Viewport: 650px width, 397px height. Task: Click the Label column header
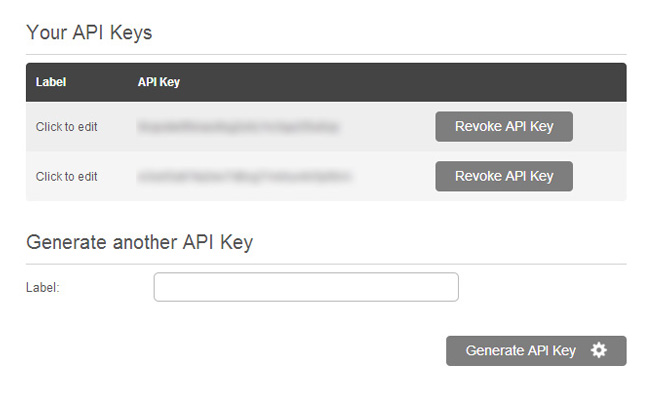tap(51, 82)
